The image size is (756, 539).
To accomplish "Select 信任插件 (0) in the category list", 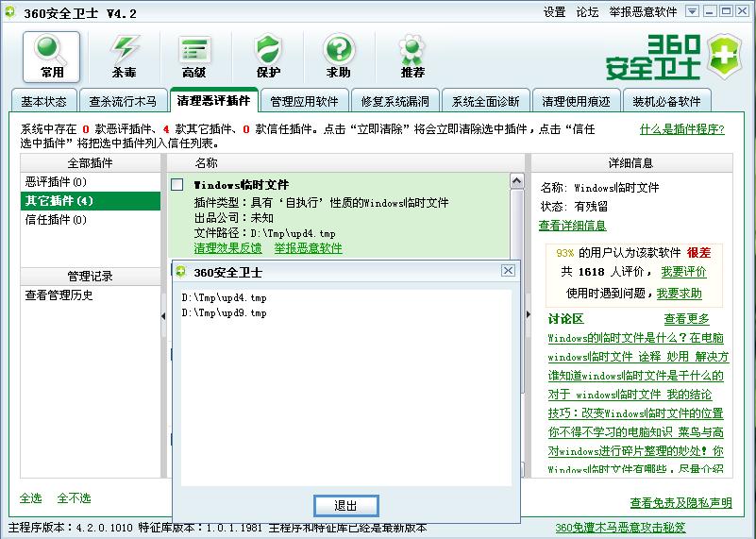I will (91, 220).
